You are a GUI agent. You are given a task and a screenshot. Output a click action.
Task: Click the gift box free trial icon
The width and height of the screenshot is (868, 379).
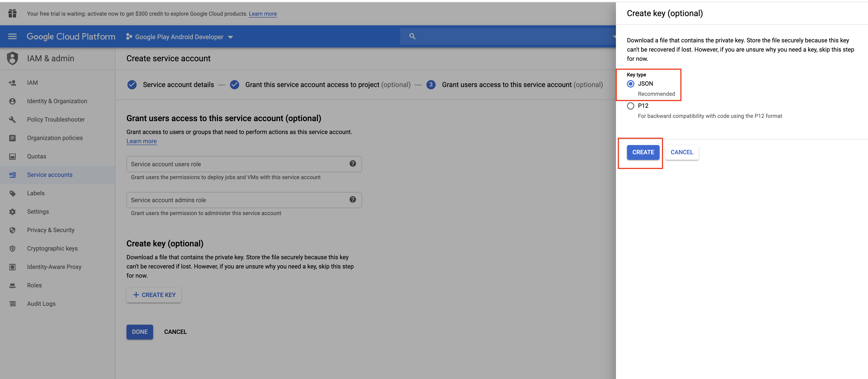(12, 14)
